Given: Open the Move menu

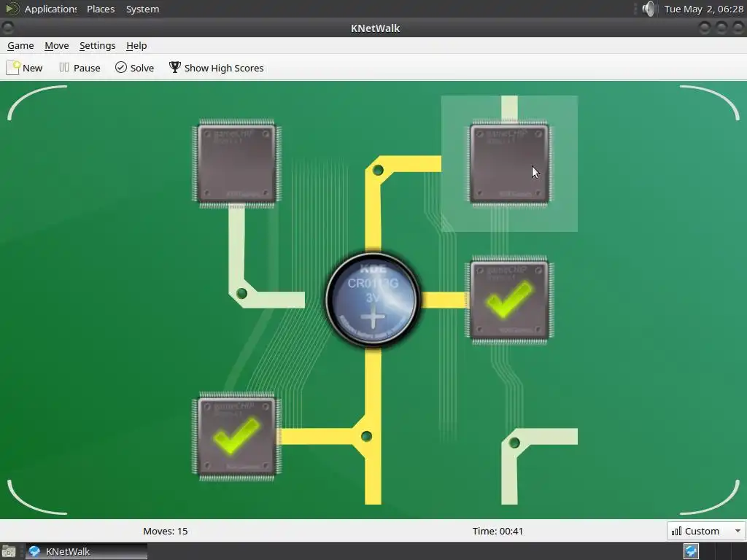Looking at the screenshot, I should click(57, 46).
